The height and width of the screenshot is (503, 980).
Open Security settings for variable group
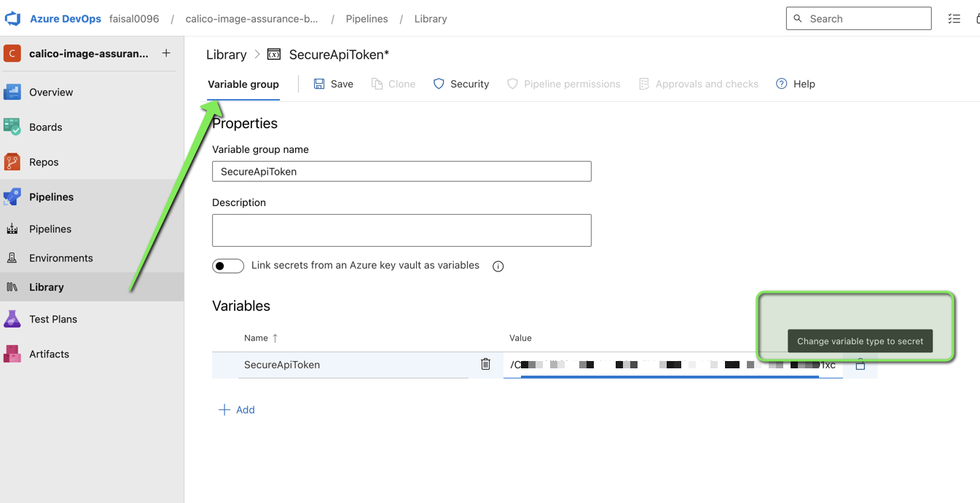click(460, 84)
